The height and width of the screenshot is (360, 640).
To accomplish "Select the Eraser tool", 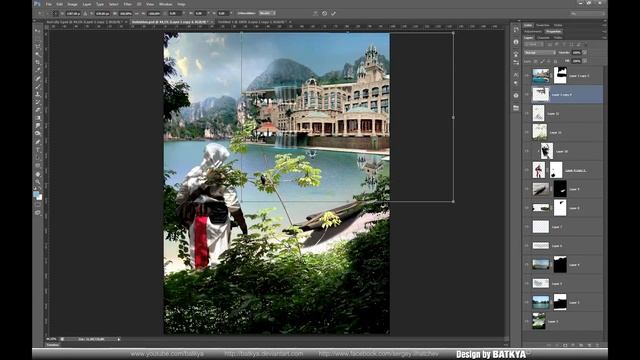I will tap(38, 110).
